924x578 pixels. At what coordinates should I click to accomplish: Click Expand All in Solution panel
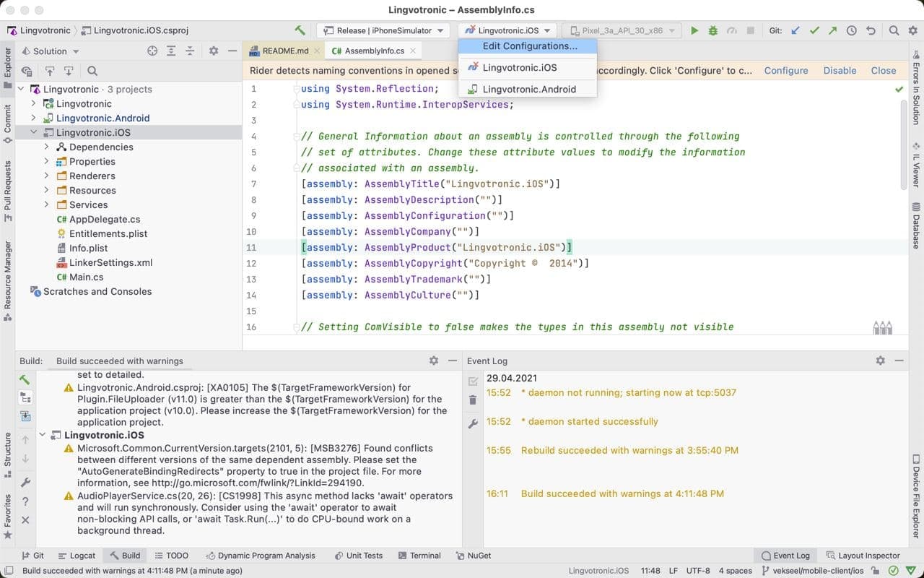[x=171, y=51]
